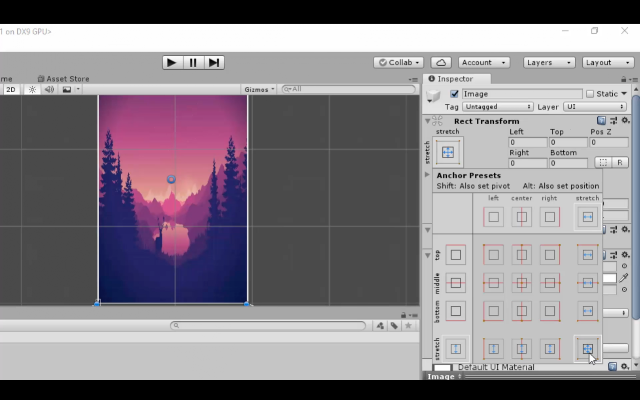Select middle left anchor preset
The height and width of the screenshot is (400, 640).
pos(493,283)
